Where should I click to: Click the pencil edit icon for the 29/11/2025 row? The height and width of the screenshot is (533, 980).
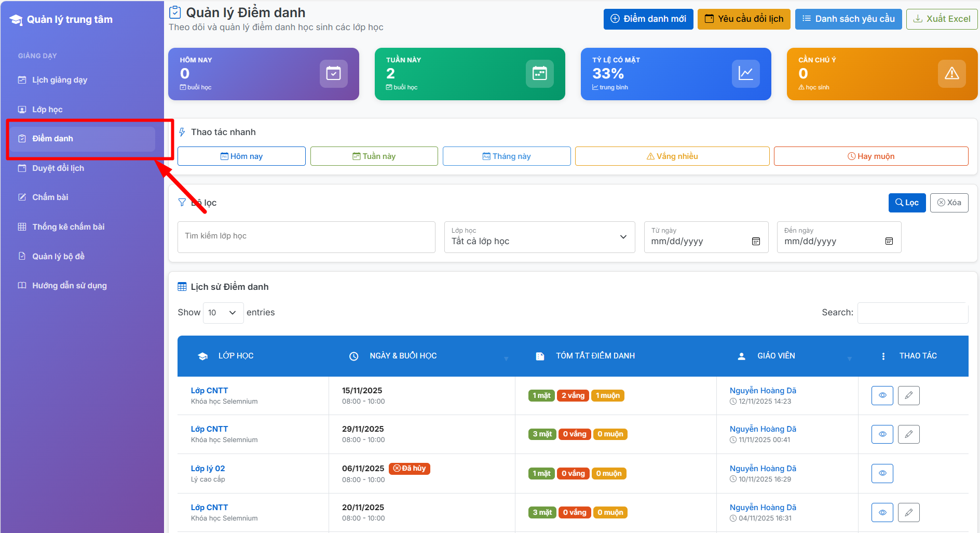(908, 434)
